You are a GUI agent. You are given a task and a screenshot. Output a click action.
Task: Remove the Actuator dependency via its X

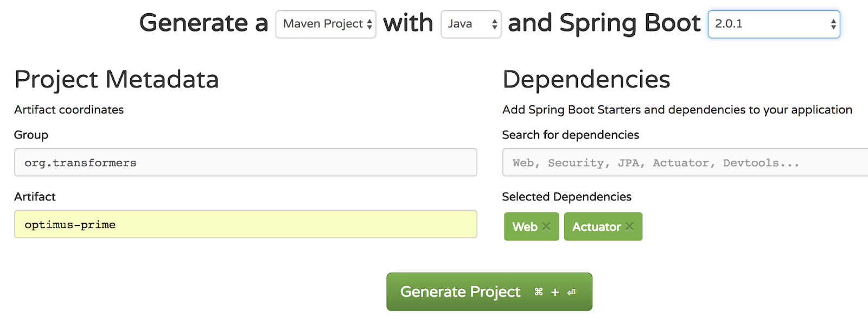(629, 226)
